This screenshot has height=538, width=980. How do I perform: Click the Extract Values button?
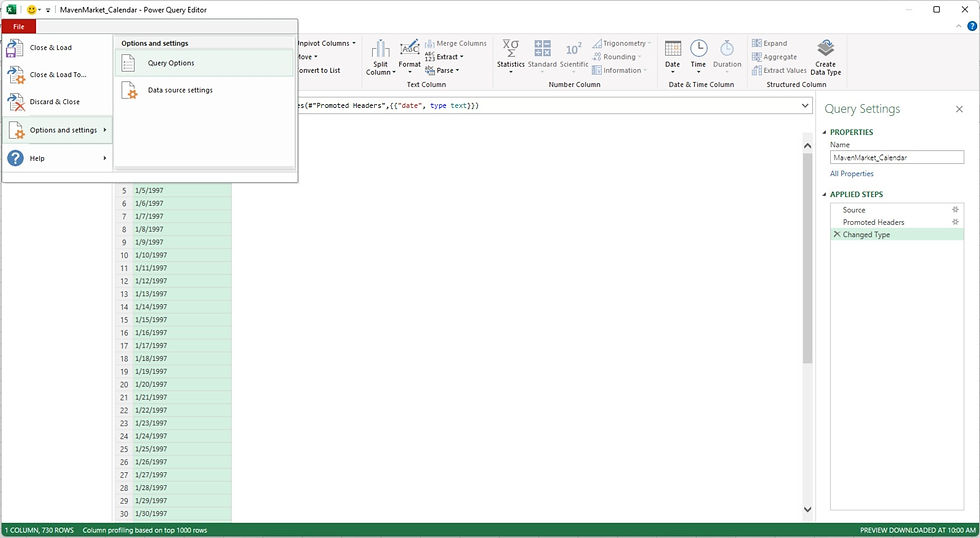[x=779, y=71]
